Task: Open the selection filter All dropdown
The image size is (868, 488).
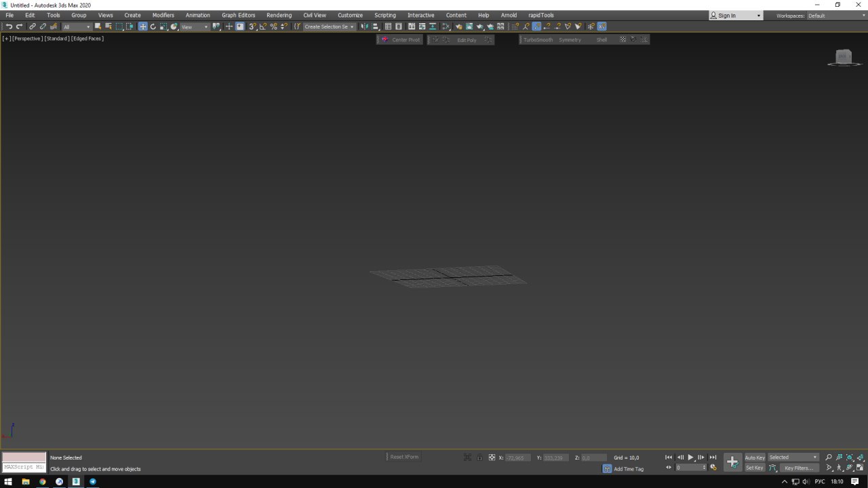Action: (x=76, y=26)
